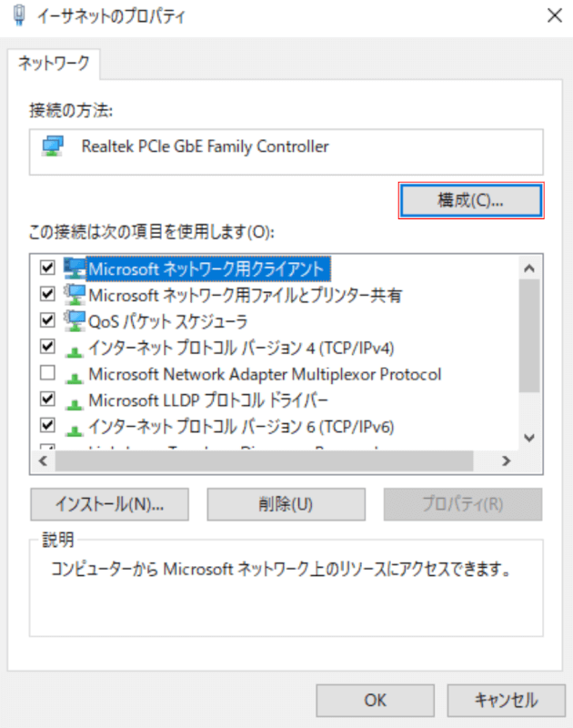Uncheck Microsoft ネットワーク用クライアント checkbox
This screenshot has width=573, height=728.
click(48, 268)
